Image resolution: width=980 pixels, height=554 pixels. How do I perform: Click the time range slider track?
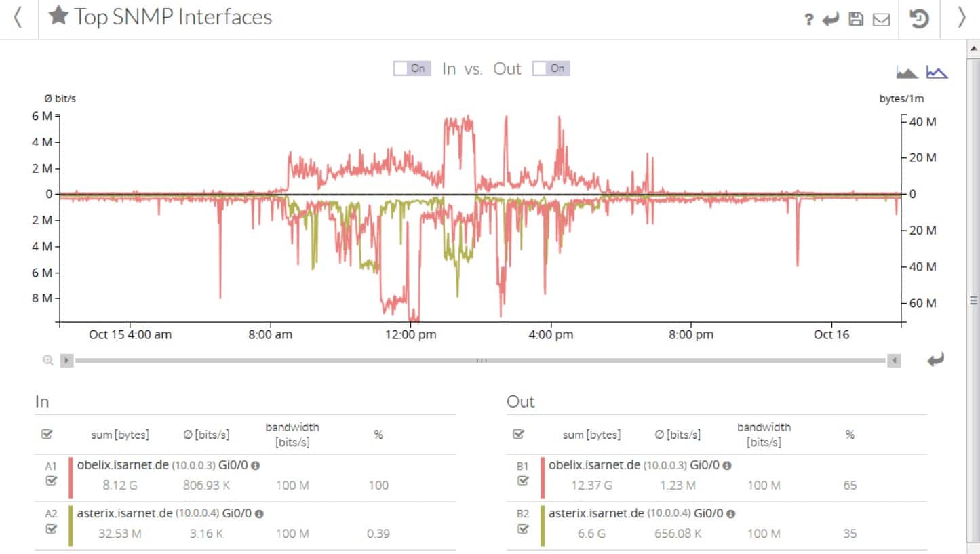tap(482, 360)
